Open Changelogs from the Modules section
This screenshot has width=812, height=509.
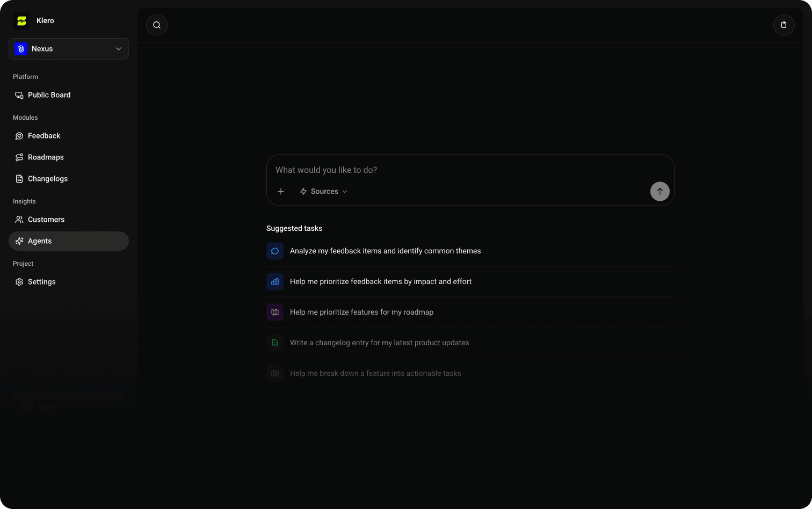19,178
